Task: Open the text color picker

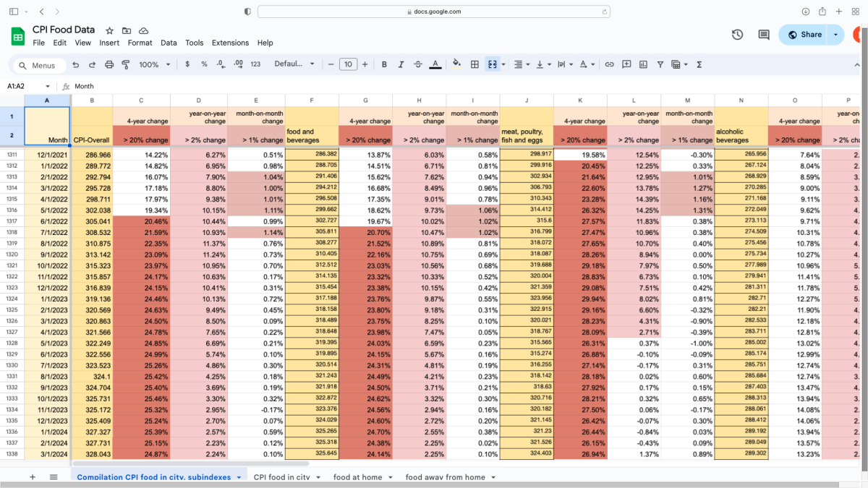Action: point(435,64)
